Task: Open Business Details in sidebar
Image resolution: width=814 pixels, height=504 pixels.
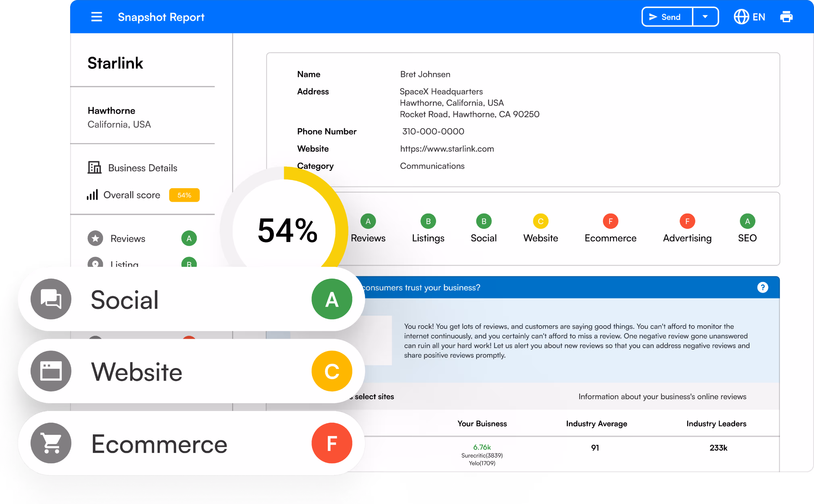Action: (133, 168)
